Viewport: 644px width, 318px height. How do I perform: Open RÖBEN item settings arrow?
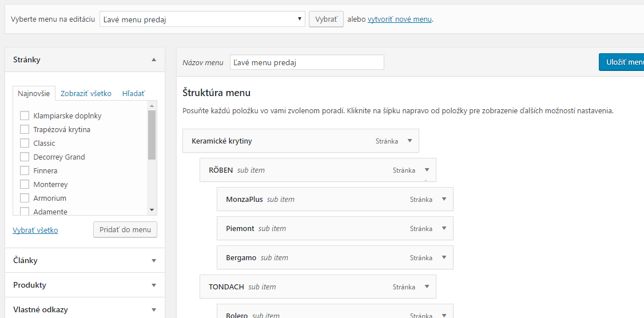pos(427,170)
